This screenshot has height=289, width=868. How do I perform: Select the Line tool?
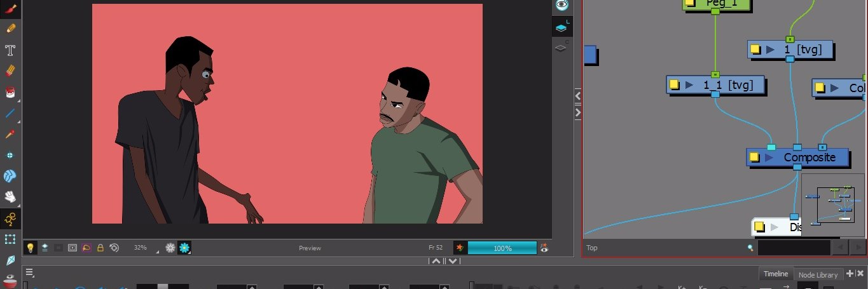(10, 113)
